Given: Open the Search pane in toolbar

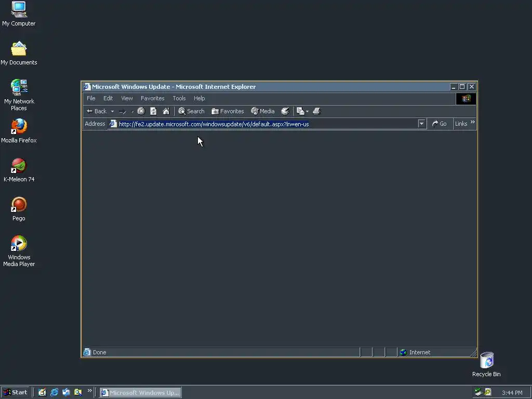Looking at the screenshot, I should 191,111.
